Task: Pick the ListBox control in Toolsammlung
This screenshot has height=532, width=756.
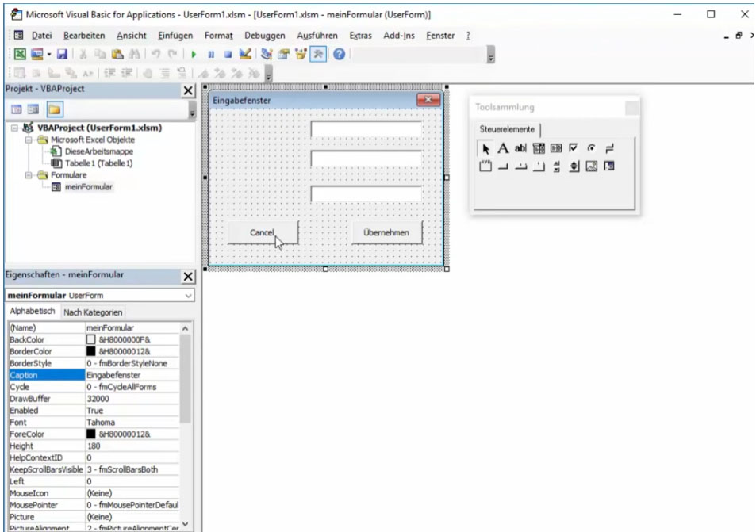Action: click(556, 148)
